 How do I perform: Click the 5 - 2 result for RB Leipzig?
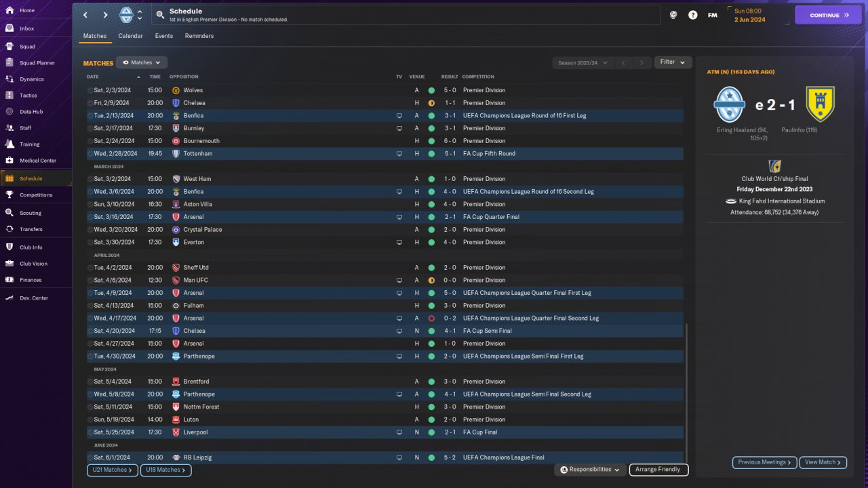coord(450,457)
